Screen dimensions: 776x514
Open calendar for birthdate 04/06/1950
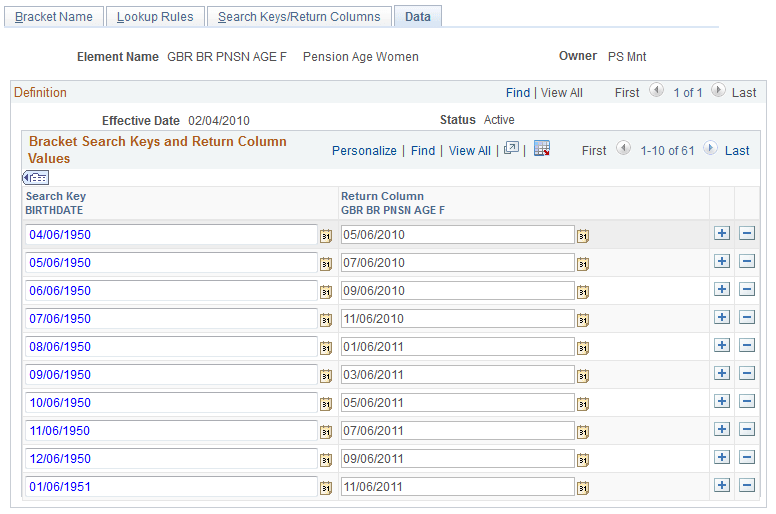tap(325, 236)
